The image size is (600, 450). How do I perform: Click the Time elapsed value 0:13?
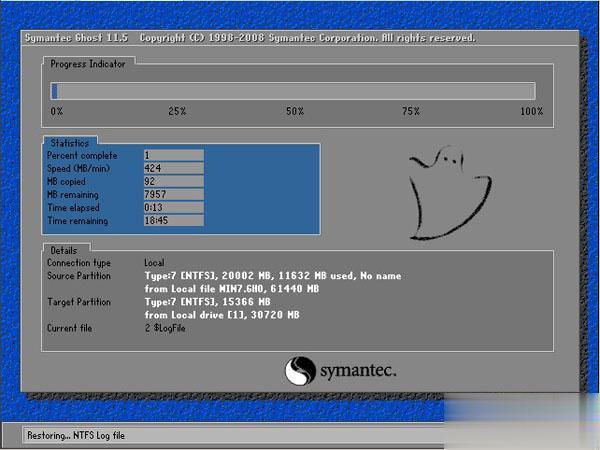point(174,207)
